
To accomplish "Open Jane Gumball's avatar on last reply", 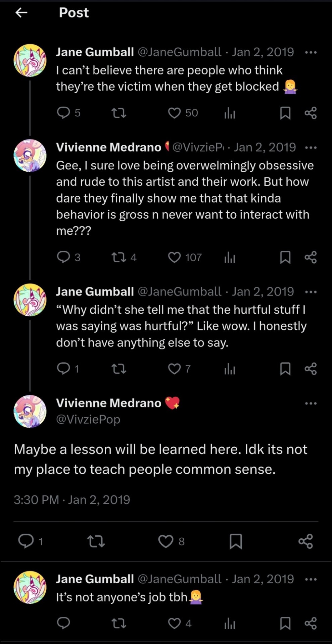I will (30, 587).
